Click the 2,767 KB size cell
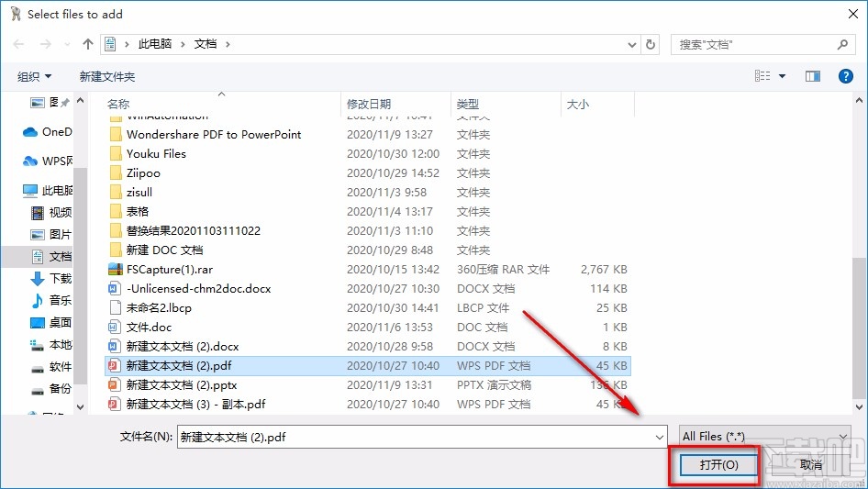The image size is (868, 489). [x=604, y=270]
